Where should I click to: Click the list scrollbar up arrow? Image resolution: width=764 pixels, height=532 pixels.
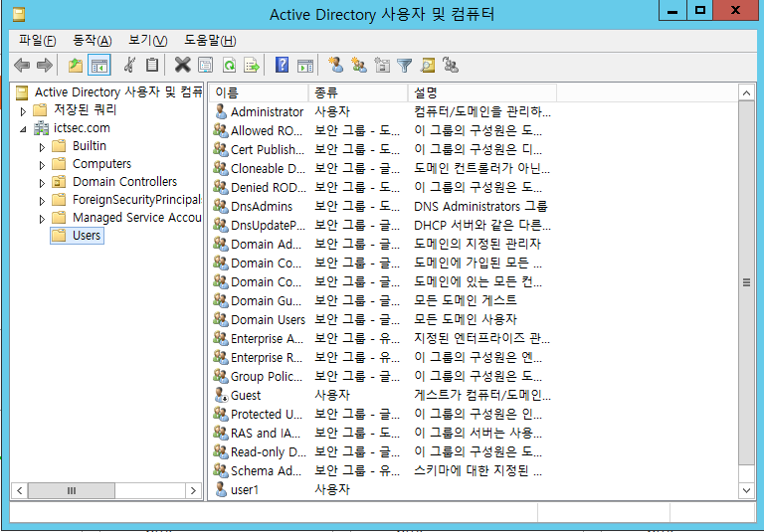(x=746, y=92)
